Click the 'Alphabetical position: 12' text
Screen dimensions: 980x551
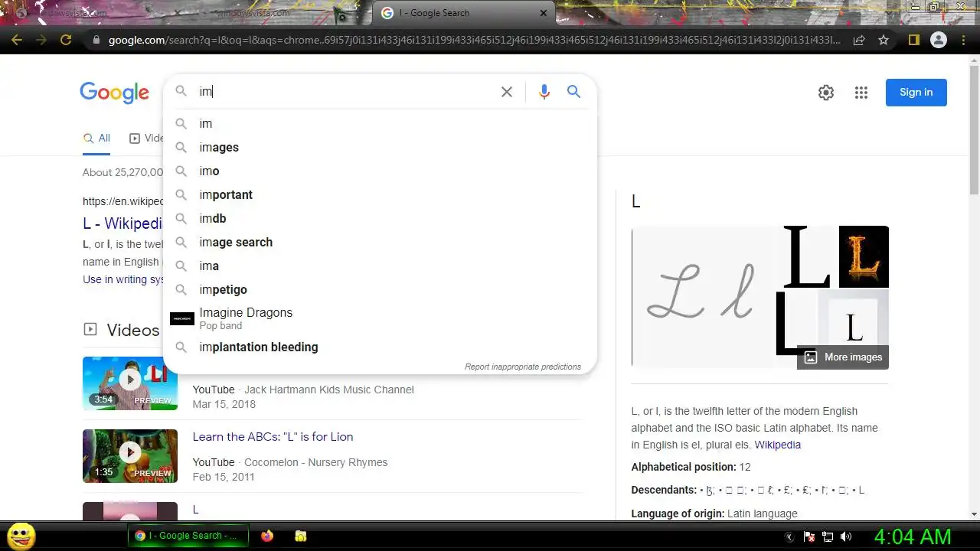click(691, 467)
